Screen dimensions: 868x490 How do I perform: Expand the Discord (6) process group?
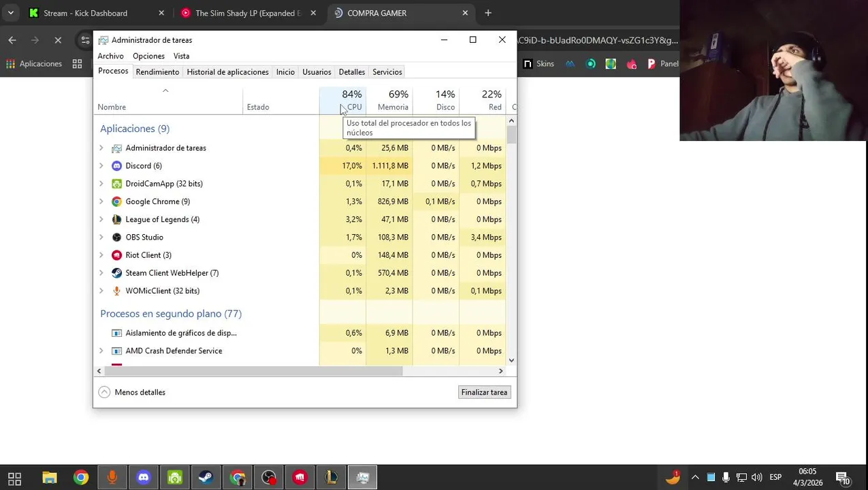click(x=101, y=166)
